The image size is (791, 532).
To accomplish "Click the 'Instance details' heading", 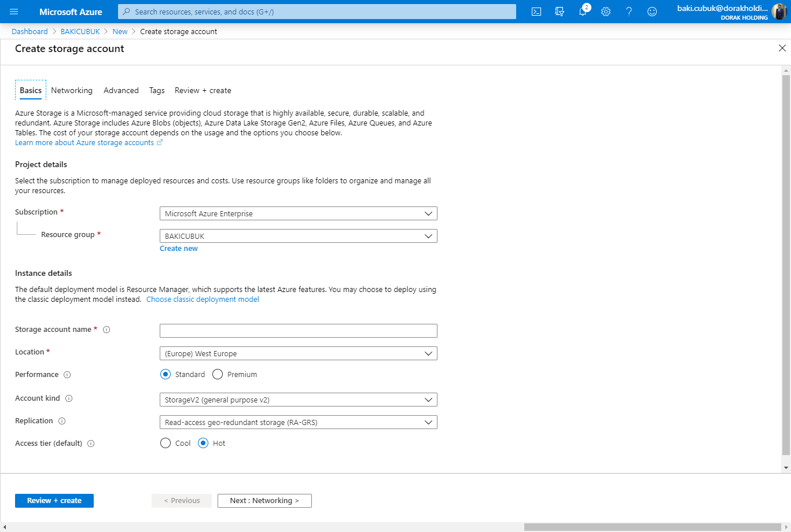I will tap(43, 273).
